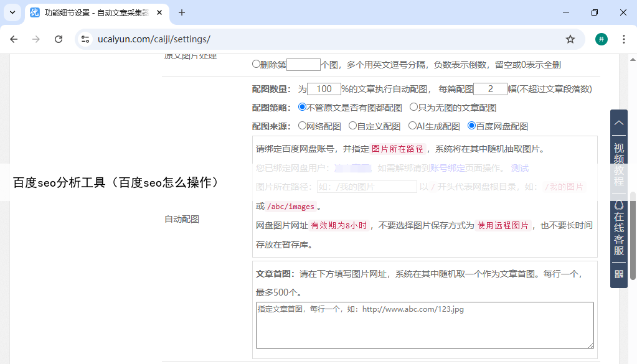The width and height of the screenshot is (637, 364).
Task: Click the 文章首图 URL textarea
Action: pyautogui.click(x=425, y=325)
